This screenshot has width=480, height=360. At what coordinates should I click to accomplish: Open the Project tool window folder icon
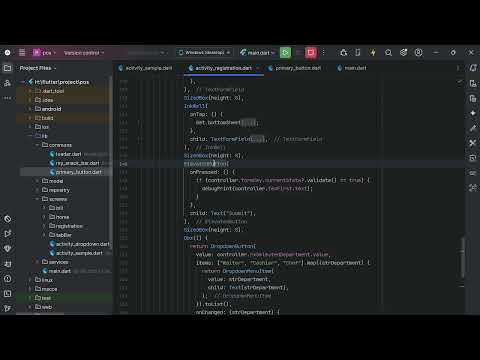point(7,68)
